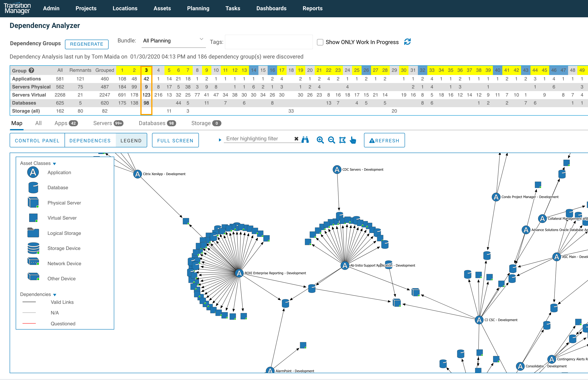Collapse the Asset Classes legend section

[54, 164]
